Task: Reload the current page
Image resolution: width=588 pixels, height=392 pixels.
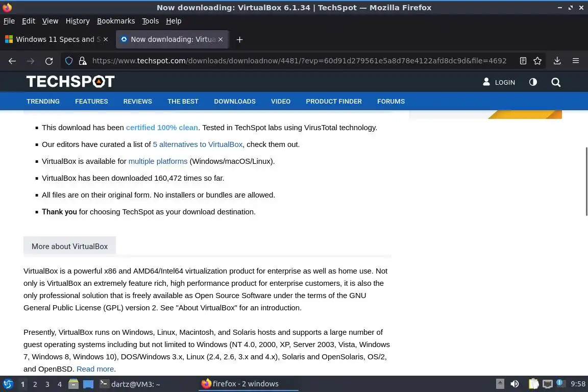Action: tap(49, 61)
